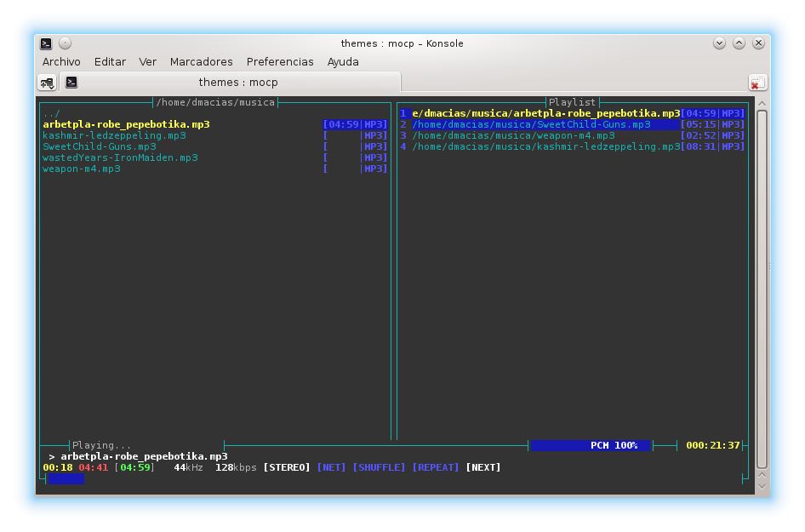Select playlist entry 1 arbetpla-robe_pepebotika.mp3
The image size is (805, 532).
pyautogui.click(x=573, y=113)
